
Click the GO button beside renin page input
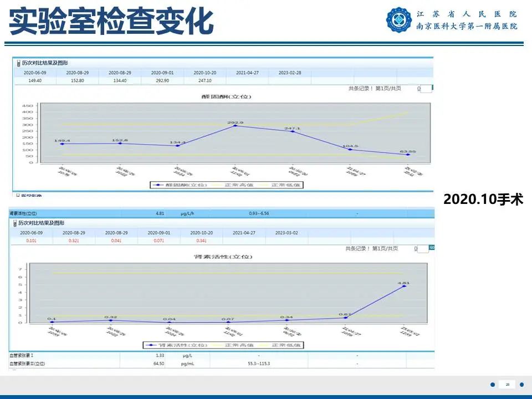432,248
